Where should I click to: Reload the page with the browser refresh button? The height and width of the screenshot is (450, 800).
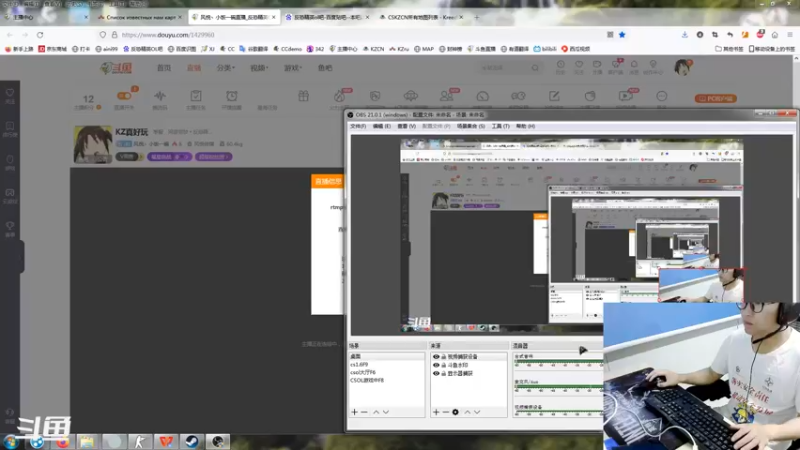click(x=40, y=35)
